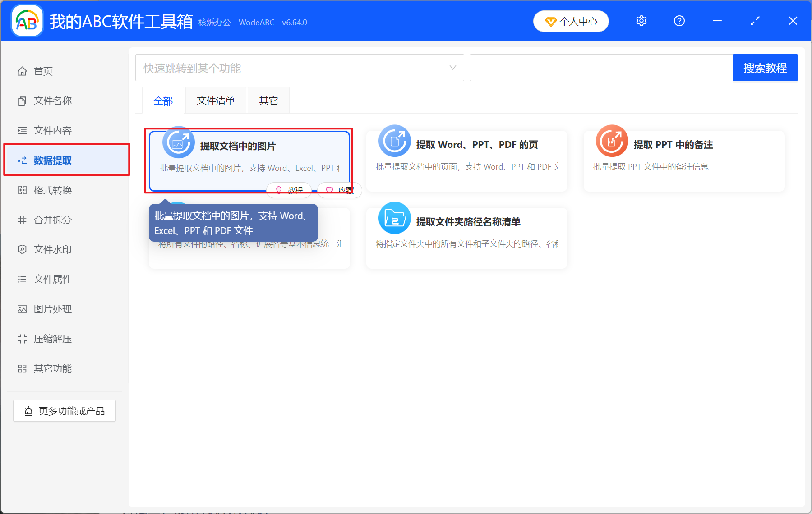Open the 格式转换 conversion sidebar icon
The width and height of the screenshot is (812, 514).
coord(23,190)
